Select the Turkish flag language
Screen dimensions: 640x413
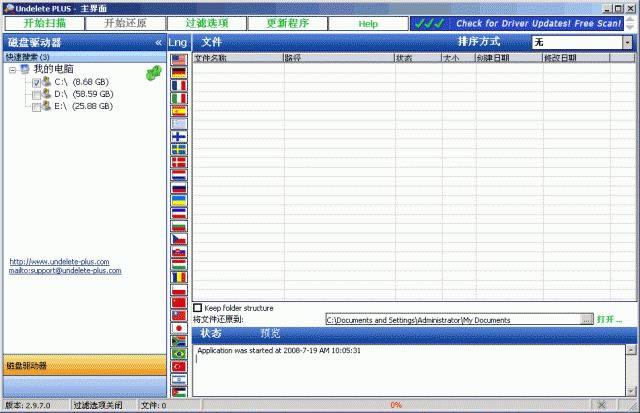pyautogui.click(x=179, y=367)
